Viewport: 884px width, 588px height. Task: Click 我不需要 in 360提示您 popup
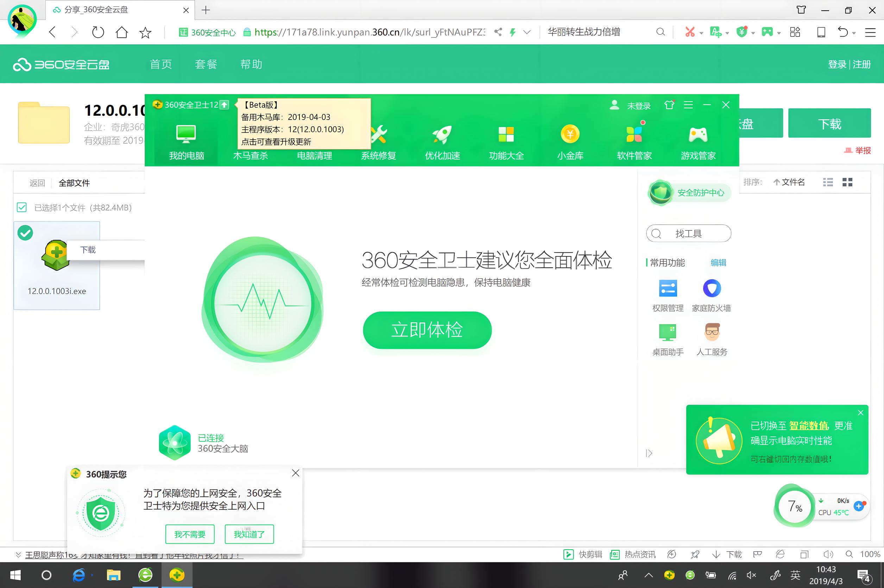[x=190, y=534]
